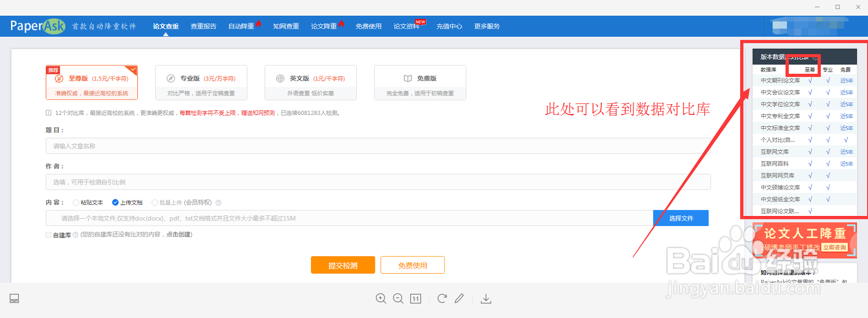Screen dimensions: 868x318
Task: Choose the 免费版 plan card
Action: coord(420,82)
